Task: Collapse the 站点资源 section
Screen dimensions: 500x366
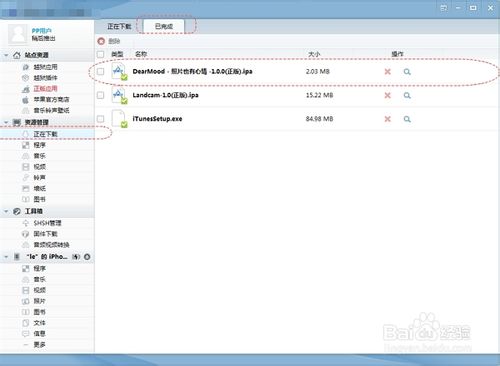Action: tap(6, 55)
